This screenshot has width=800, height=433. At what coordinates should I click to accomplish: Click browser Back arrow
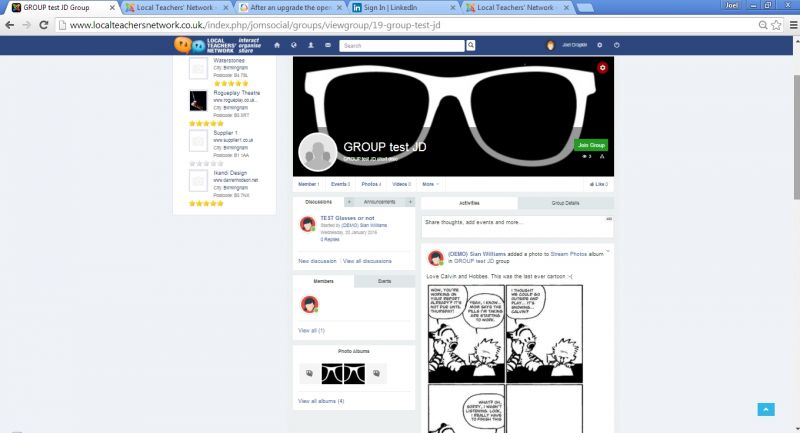point(10,25)
